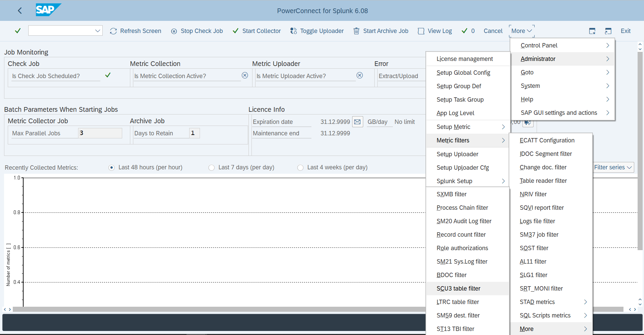
Task: Stop the Check Job via its toolbar icon
Action: tap(174, 31)
